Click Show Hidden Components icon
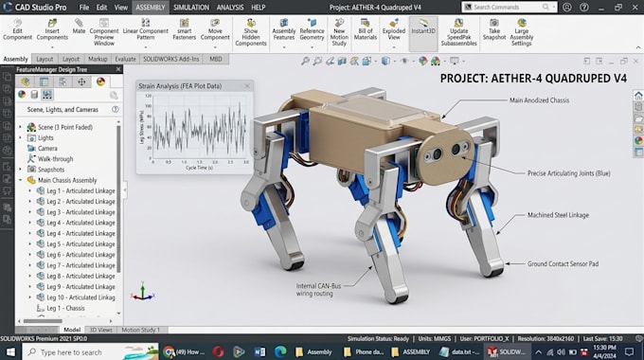Viewport: 644px width, 360px height. coord(251,32)
